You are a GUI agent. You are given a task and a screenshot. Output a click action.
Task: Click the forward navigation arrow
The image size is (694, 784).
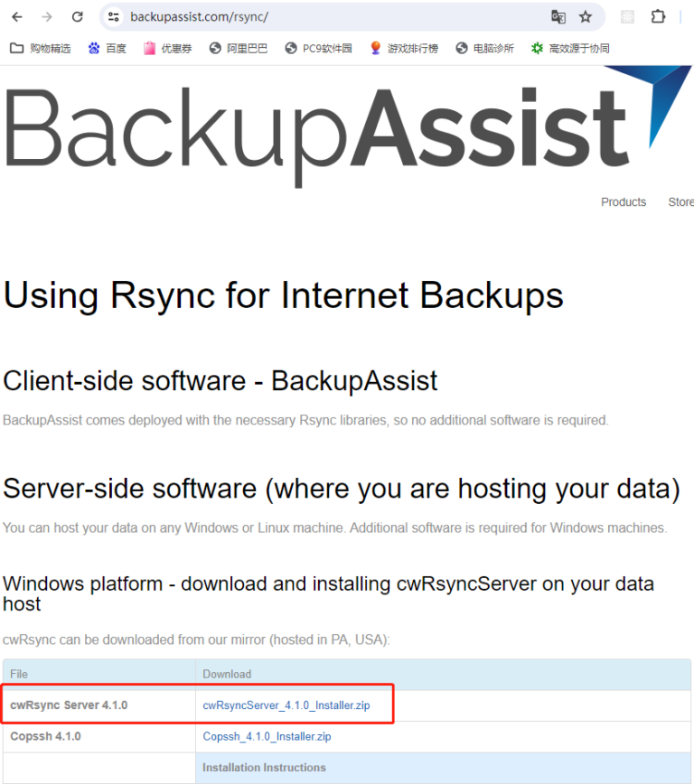45,16
